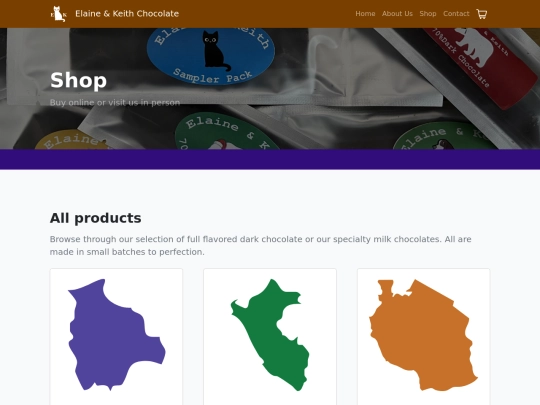Screen dimensions: 540x405
Task: Select the purple Bolivia-shaped product card
Action: coord(116,337)
